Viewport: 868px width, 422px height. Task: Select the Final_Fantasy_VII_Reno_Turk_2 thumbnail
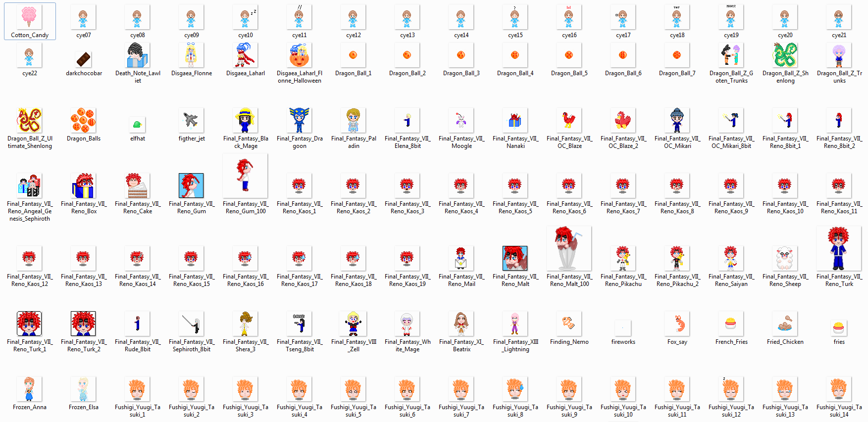pos(83,324)
